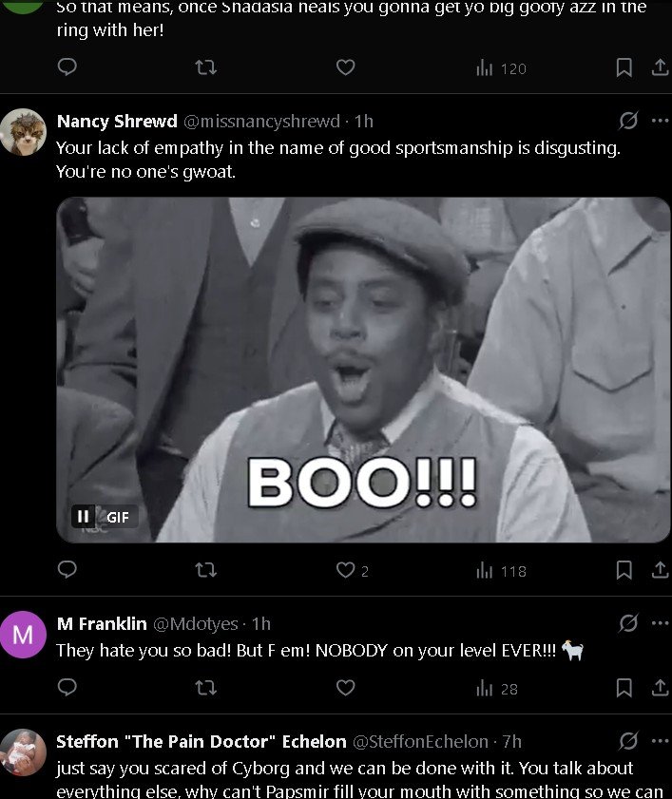Reply to Nancy Shrewd's BOO tweet
Image resolution: width=672 pixels, height=799 pixels.
pos(67,570)
